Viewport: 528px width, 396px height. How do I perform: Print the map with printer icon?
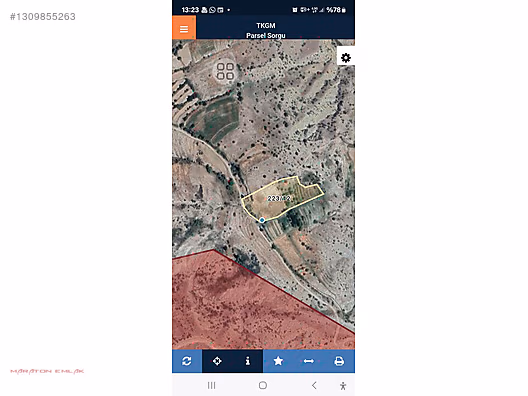(339, 361)
